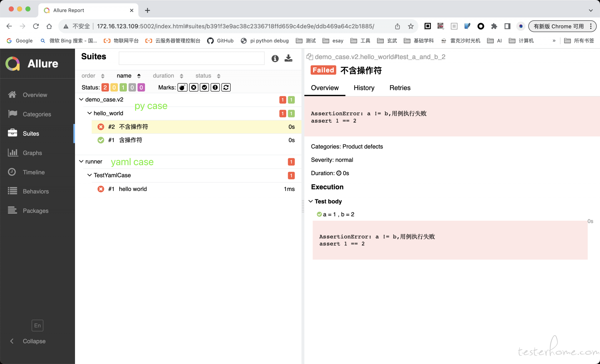The image size is (600, 364).
Task: Toggle the flaky bomb mark filter
Action: click(x=182, y=87)
